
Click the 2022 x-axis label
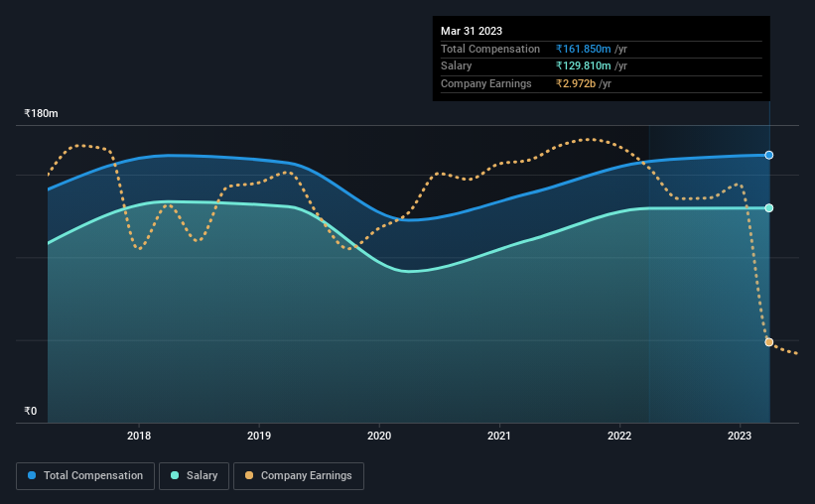[x=619, y=436]
